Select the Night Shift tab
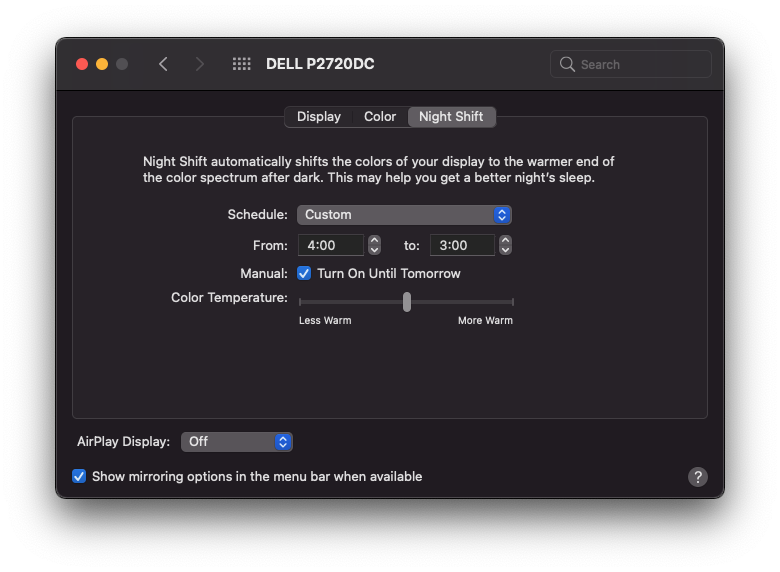Image resolution: width=780 pixels, height=572 pixels. pos(451,117)
